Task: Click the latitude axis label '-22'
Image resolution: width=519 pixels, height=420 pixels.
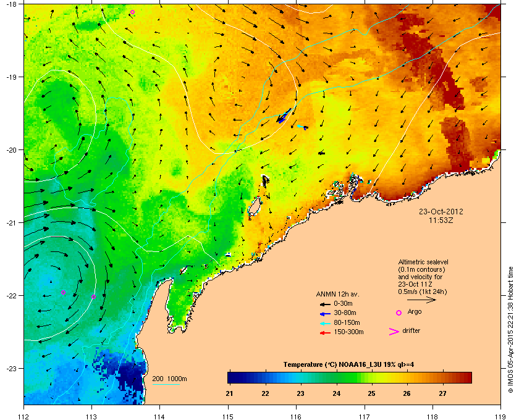Action: 11,296
